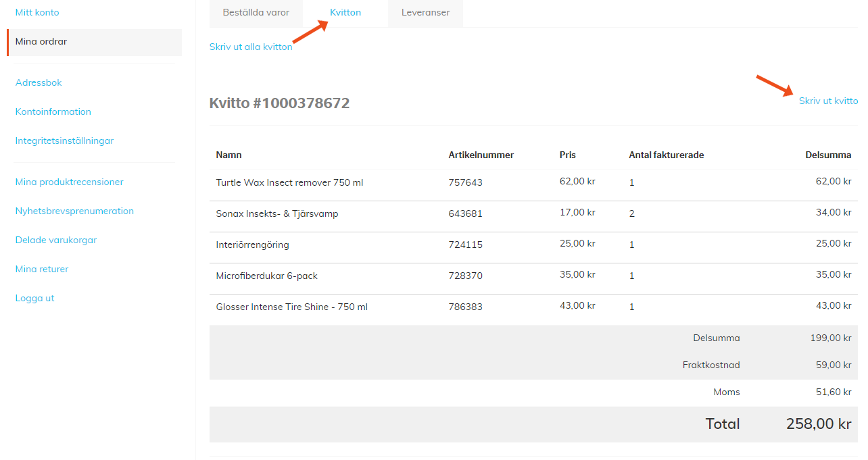This screenshot has width=868, height=460.
Task: Select Mina ordrar in the sidebar
Action: click(41, 42)
